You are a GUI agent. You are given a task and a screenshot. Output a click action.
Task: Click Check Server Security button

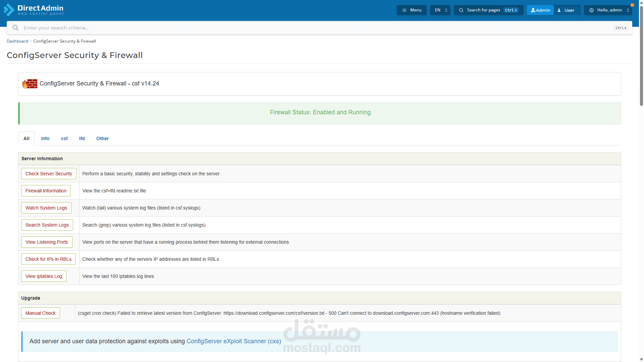point(49,174)
